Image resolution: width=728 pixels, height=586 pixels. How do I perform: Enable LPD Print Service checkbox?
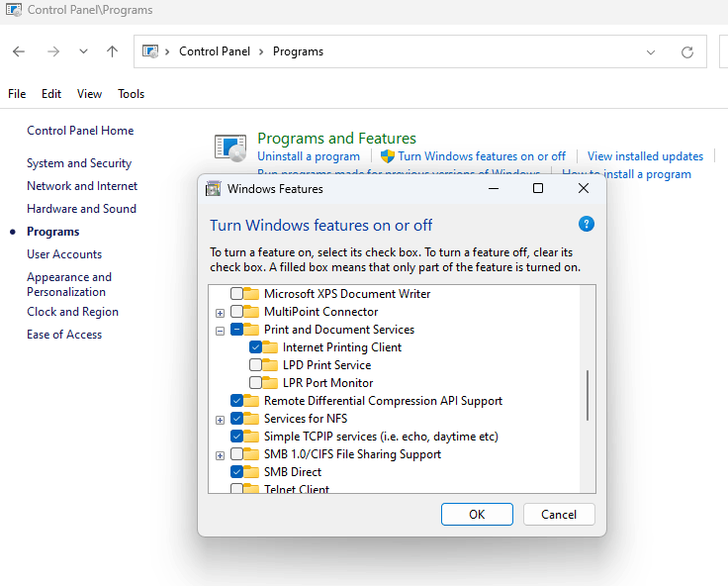255,365
